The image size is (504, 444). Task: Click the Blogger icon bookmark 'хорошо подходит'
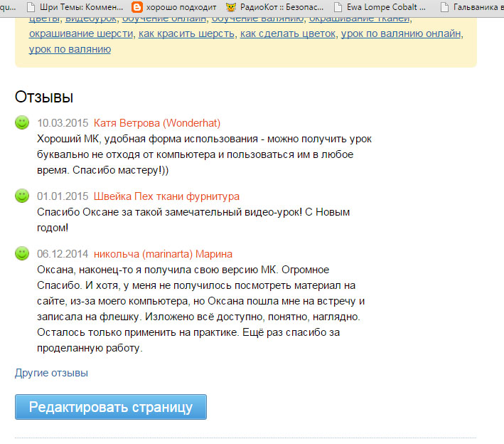[137, 7]
